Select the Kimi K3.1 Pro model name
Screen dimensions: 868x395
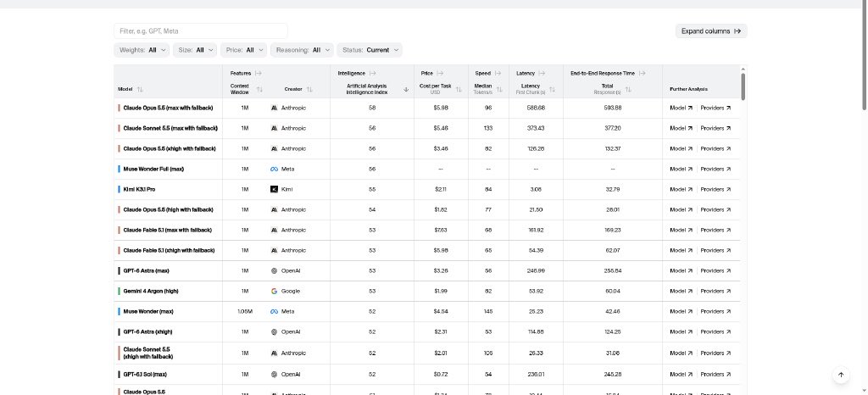(x=139, y=189)
